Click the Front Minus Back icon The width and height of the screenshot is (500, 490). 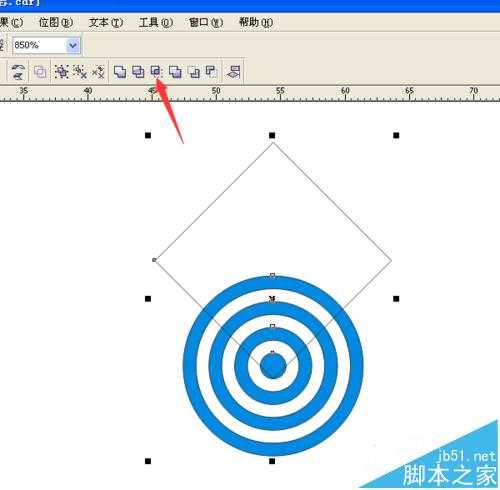click(194, 71)
